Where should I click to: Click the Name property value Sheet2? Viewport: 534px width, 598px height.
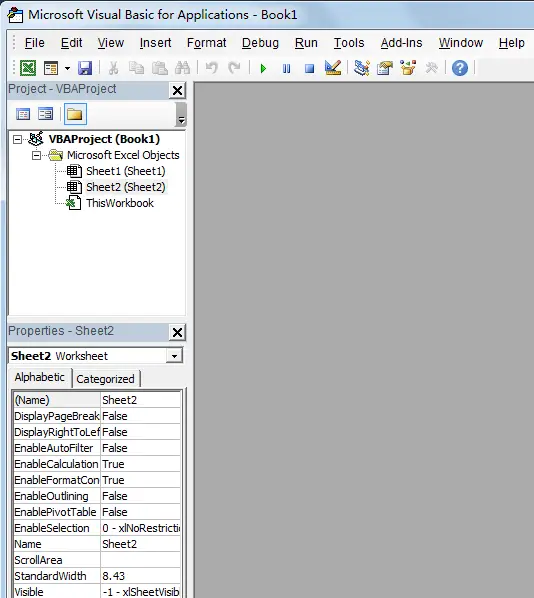coord(140,544)
